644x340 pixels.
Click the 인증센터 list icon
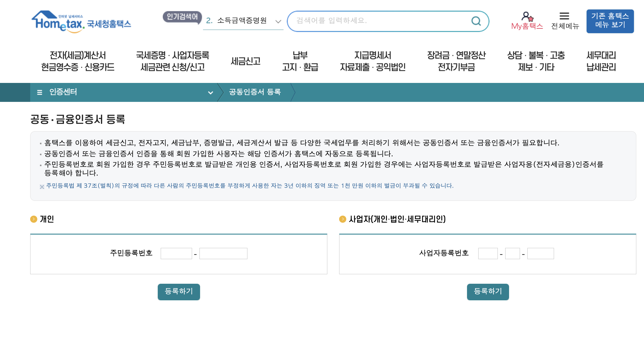40,92
